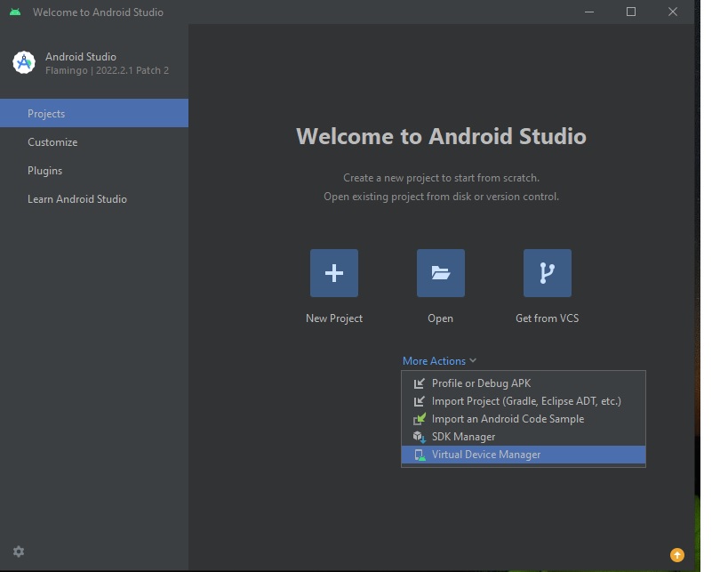Click the Get from VCS branch icon

pos(547,273)
